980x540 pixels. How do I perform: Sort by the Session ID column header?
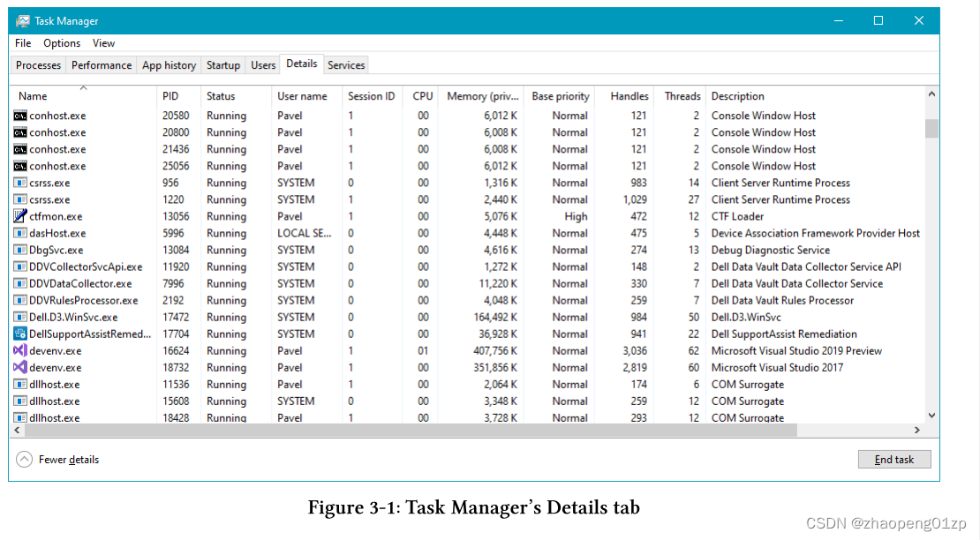[x=373, y=96]
